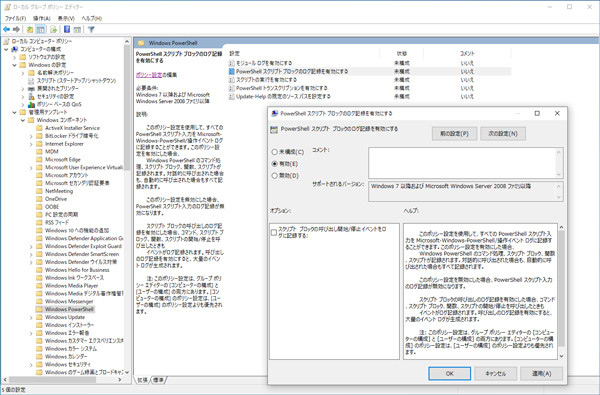
Task: Collapse the 管理用テンプレート node
Action: pos(15,112)
